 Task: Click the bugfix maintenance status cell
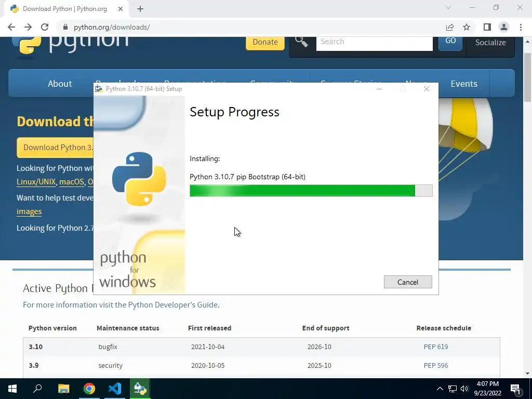coord(108,347)
